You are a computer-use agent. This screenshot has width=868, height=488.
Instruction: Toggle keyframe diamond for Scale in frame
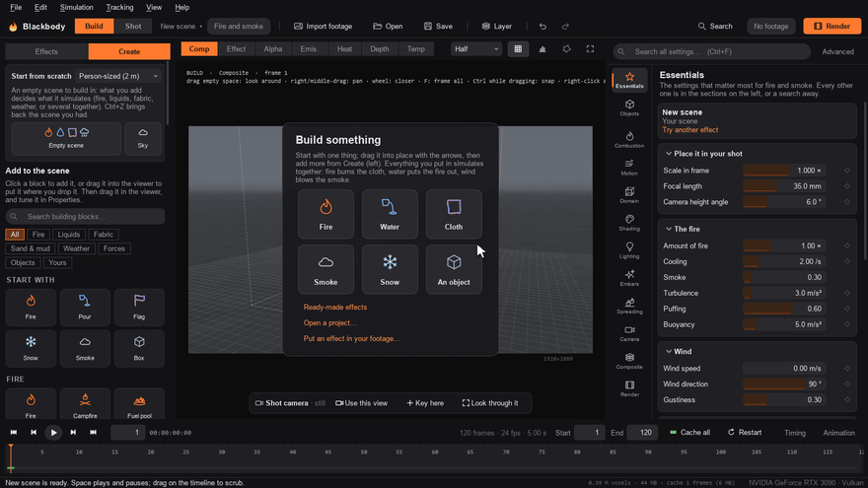(x=847, y=171)
